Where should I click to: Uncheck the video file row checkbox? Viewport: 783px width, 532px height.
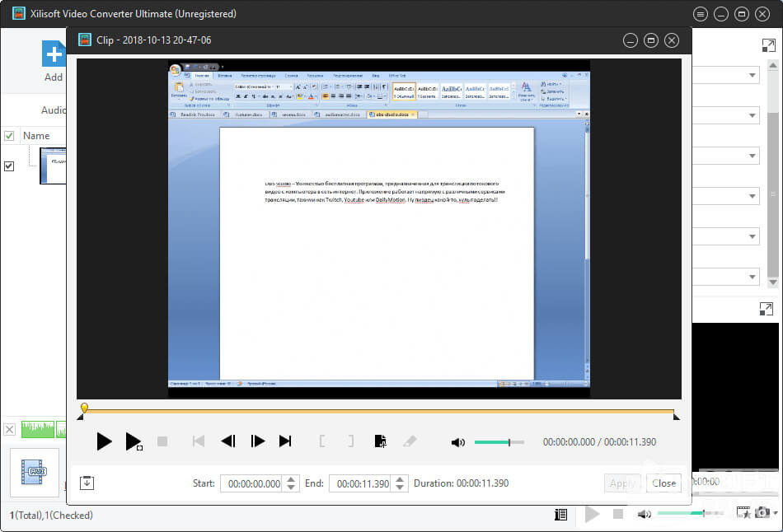tap(9, 166)
